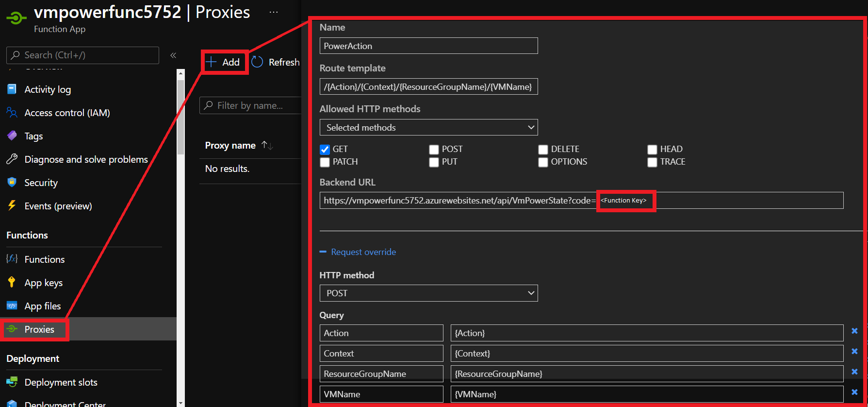Image resolution: width=868 pixels, height=407 pixels.
Task: Open the Deployment slots page
Action: (61, 382)
